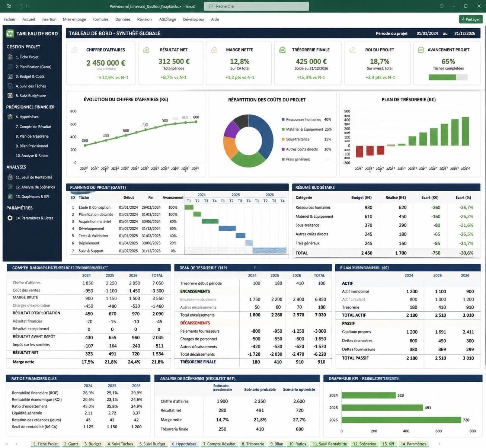486x448 pixels.
Task: Add a new sheet with plus button
Action: 439,444
